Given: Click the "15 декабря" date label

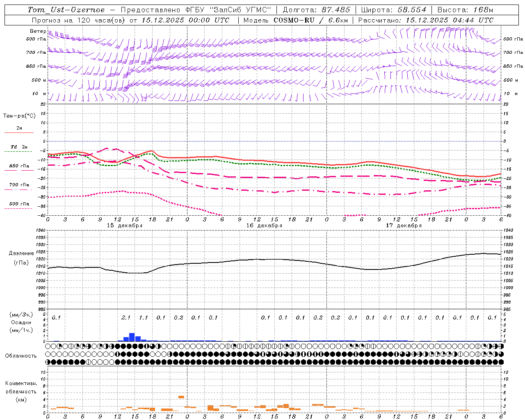Looking at the screenshot, I should pos(125,226).
